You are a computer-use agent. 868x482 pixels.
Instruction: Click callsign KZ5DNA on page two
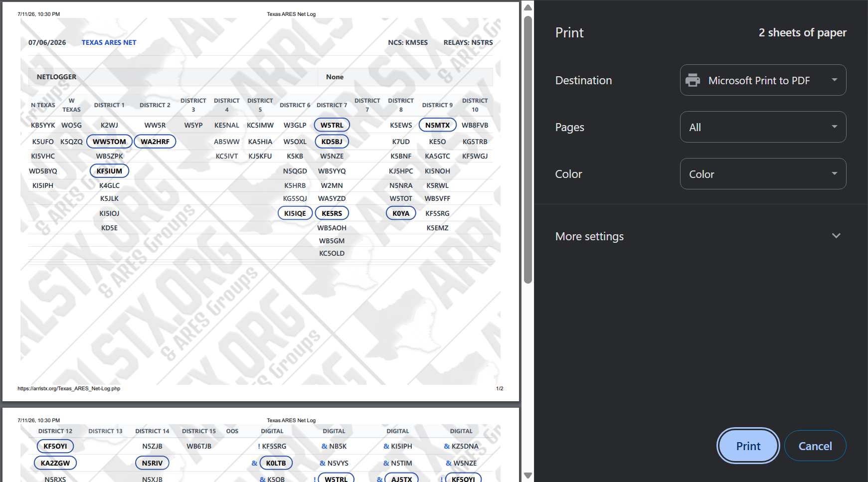click(x=465, y=446)
